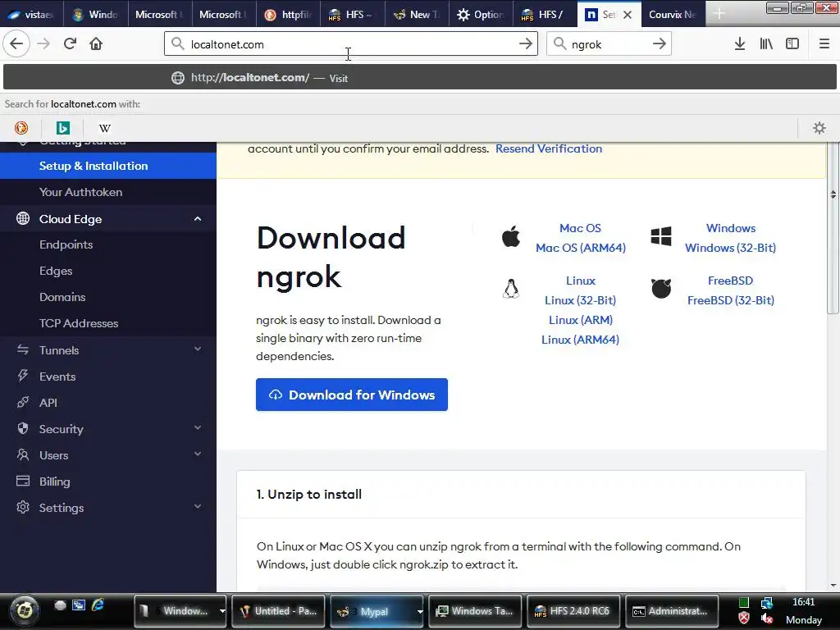840x630 pixels.
Task: Download the Linux (ARM) build
Action: 581,320
